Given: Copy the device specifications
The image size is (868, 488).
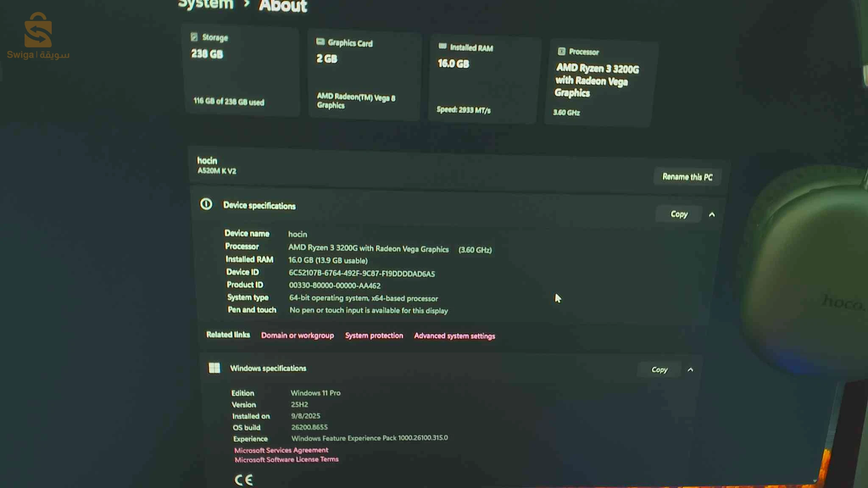Looking at the screenshot, I should pos(679,214).
